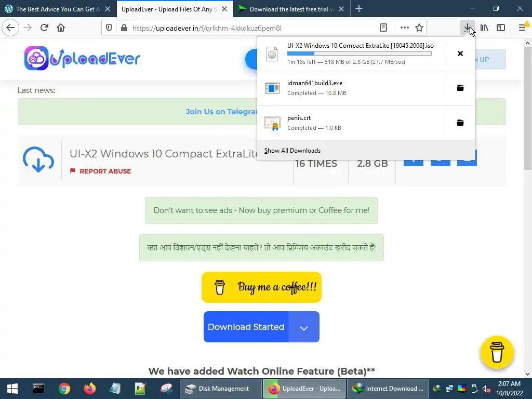
Task: Click the ISO download progress bar
Action: pos(360,54)
